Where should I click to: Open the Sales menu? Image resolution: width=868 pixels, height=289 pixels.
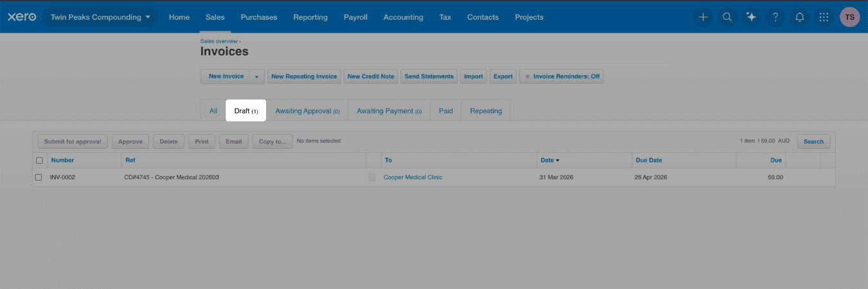215,17
